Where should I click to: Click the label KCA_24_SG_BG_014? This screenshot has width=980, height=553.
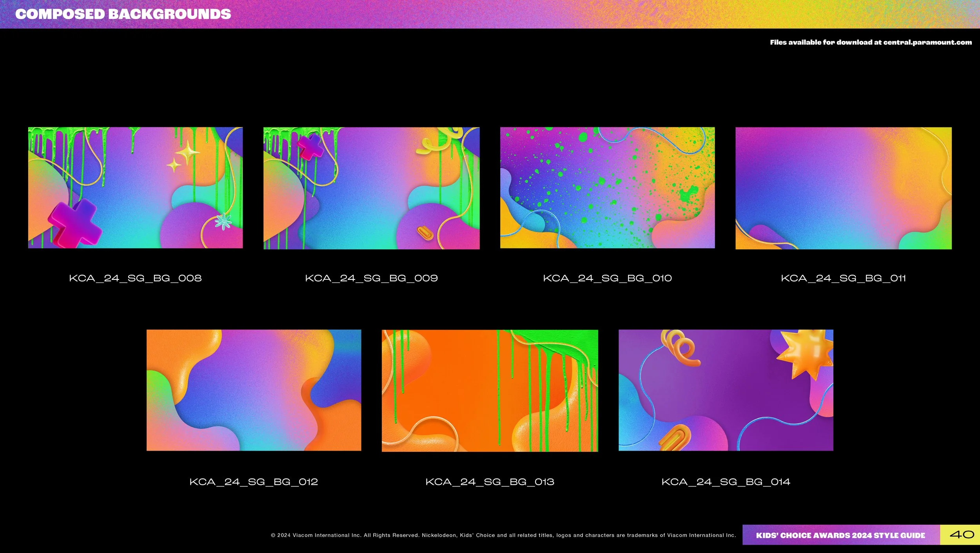pos(726,482)
